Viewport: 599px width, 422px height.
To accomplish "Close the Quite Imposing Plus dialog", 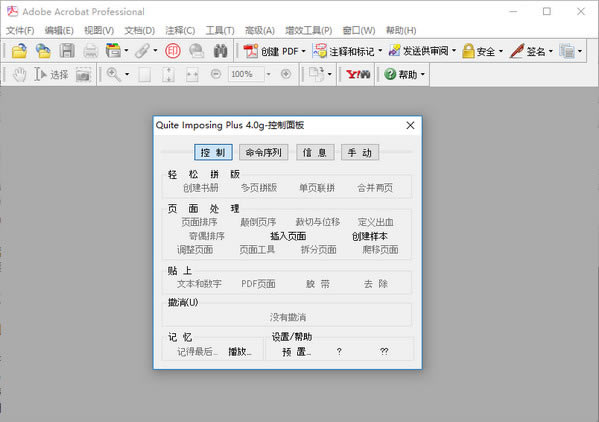I will [410, 125].
